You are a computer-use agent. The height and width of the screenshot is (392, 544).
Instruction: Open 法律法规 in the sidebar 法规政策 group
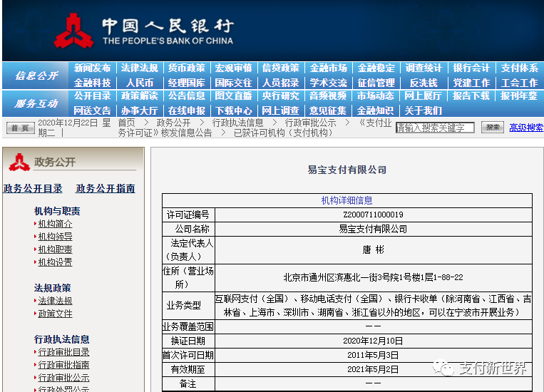pyautogui.click(x=55, y=301)
